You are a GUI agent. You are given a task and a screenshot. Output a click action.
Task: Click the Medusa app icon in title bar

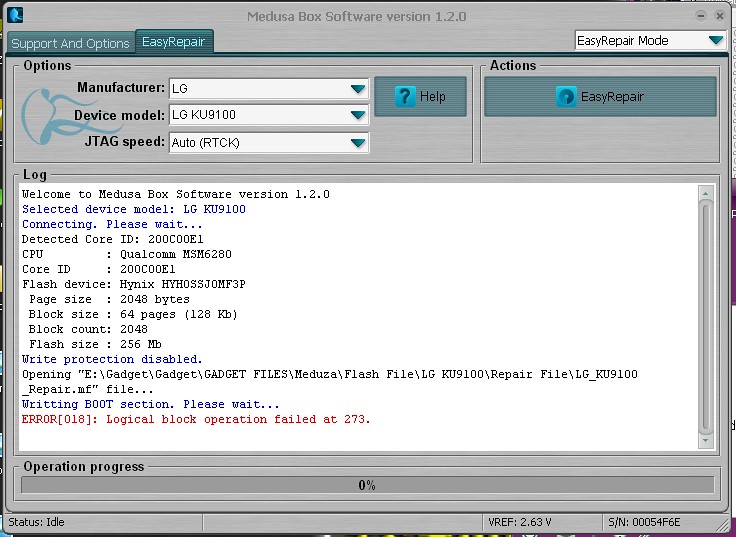[15, 15]
